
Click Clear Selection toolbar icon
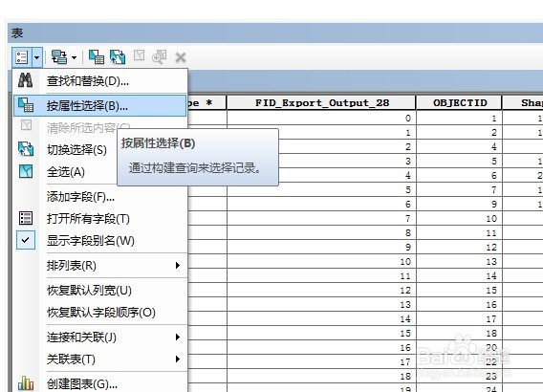[140, 55]
